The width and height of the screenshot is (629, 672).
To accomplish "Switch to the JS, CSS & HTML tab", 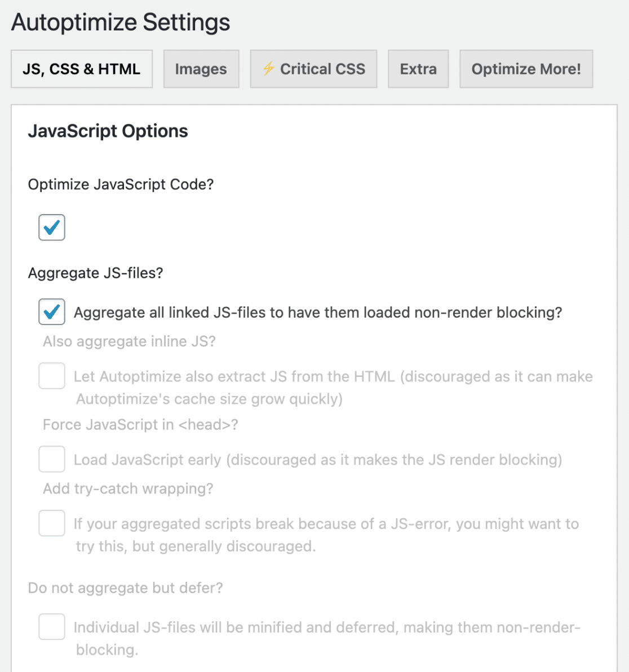I will point(82,69).
